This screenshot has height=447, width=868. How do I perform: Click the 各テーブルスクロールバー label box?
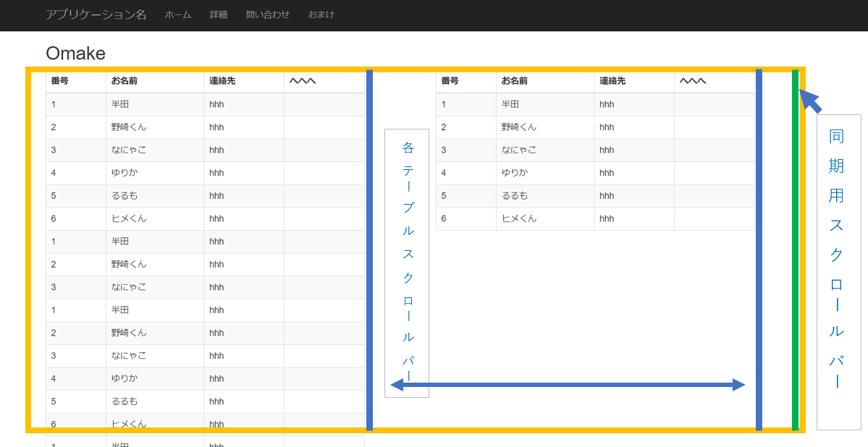pos(407,263)
